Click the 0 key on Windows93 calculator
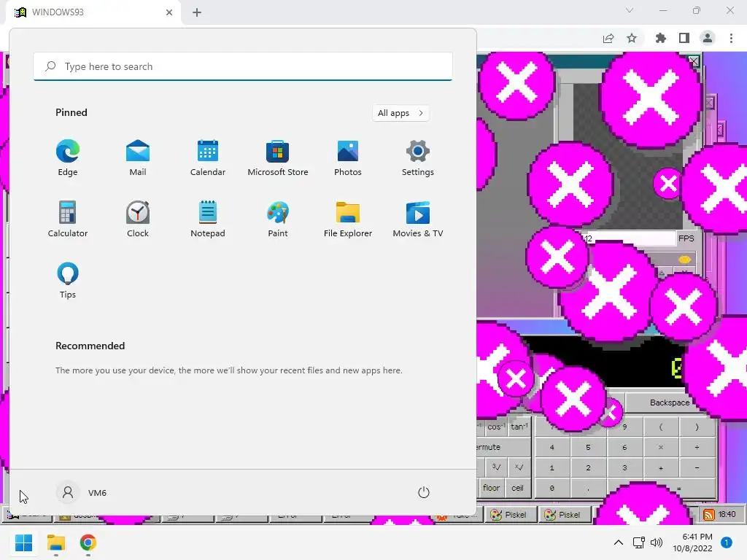Viewport: 747px width, 560px height. [x=551, y=488]
